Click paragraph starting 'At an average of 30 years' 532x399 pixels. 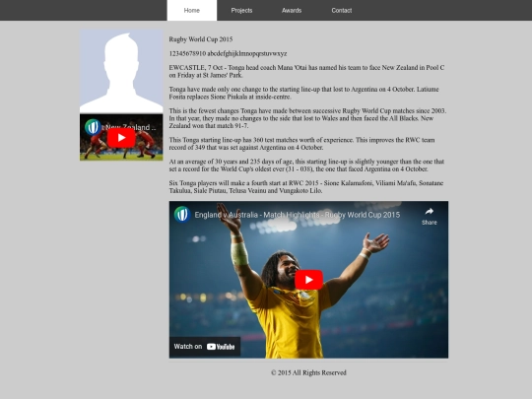click(x=306, y=166)
